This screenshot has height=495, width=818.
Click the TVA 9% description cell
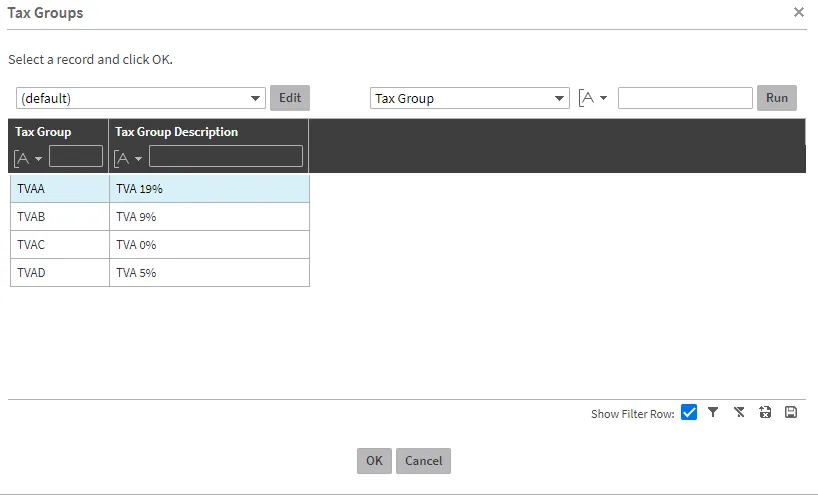coord(209,216)
